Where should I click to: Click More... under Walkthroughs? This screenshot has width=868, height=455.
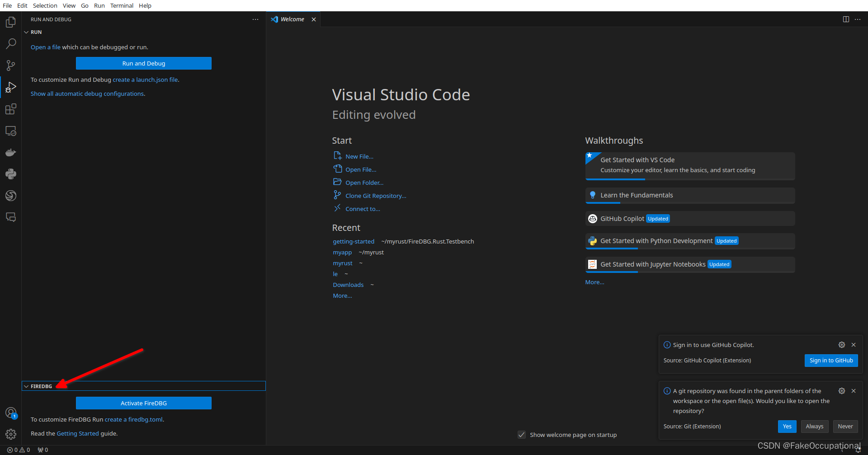coord(594,282)
